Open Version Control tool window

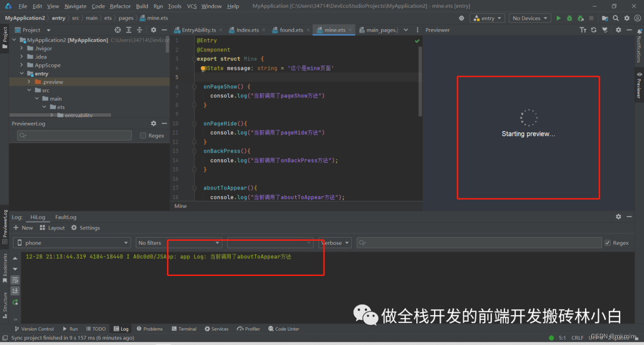tap(34, 329)
